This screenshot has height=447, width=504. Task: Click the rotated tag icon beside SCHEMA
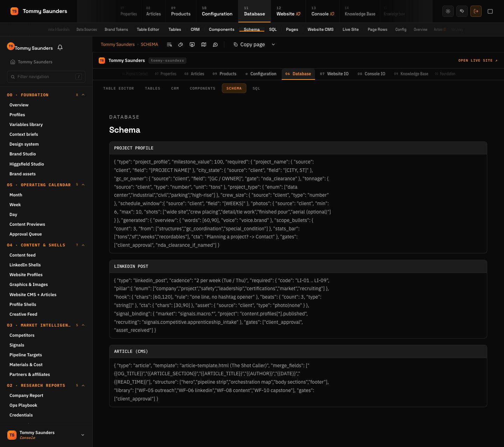181,44
